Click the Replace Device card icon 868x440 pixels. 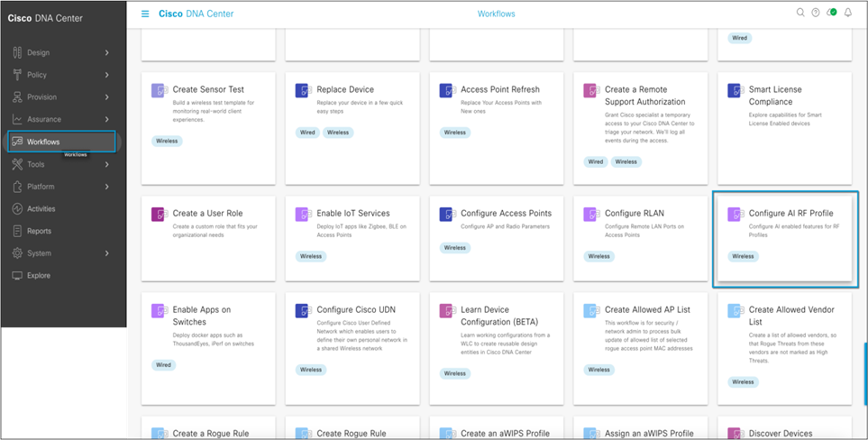tap(304, 91)
